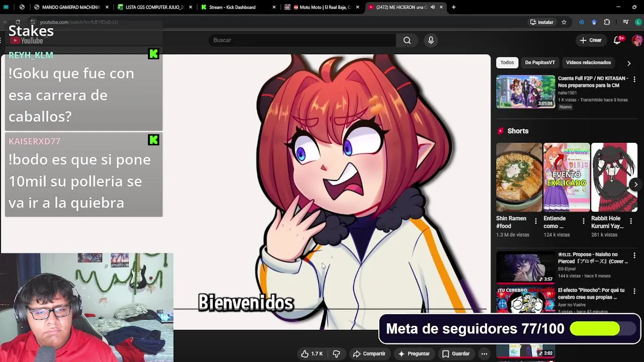Like the video (1.7 K)
The height and width of the screenshot is (362, 644).
click(x=312, y=353)
